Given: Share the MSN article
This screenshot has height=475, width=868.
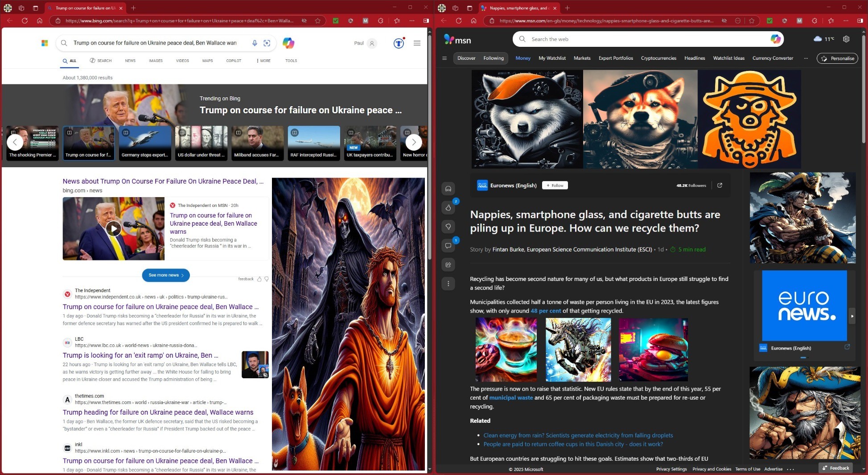Looking at the screenshot, I should pos(448,264).
